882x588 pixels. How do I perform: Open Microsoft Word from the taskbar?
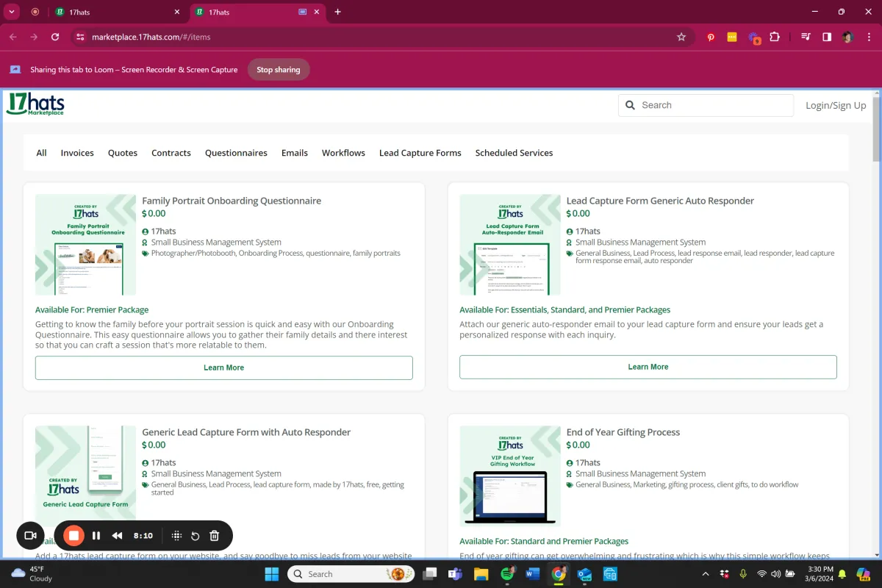pyautogui.click(x=533, y=574)
